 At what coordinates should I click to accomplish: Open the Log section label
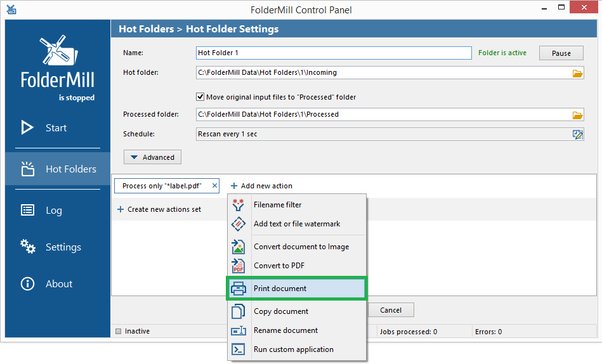54,211
